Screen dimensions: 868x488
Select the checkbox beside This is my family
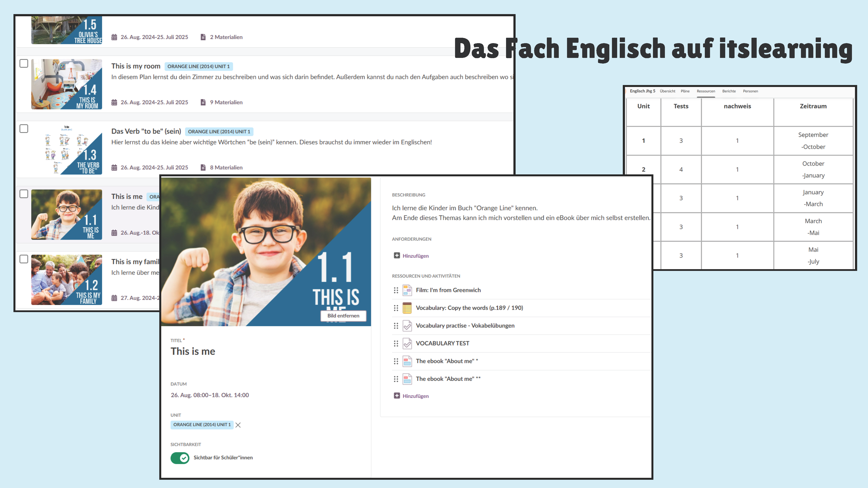tap(24, 259)
